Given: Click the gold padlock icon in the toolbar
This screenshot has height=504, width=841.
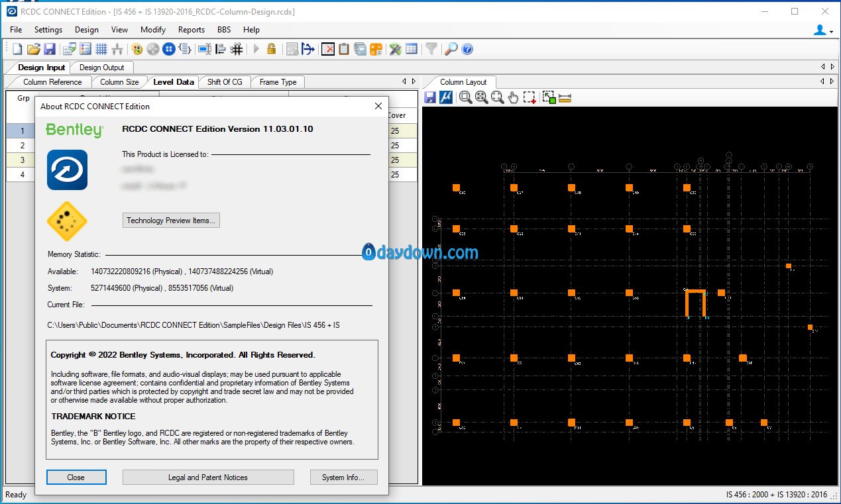Looking at the screenshot, I should [x=272, y=49].
